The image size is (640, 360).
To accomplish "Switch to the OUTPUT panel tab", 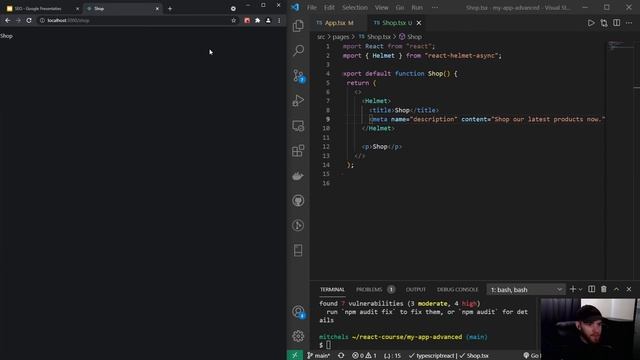I will point(416,289).
